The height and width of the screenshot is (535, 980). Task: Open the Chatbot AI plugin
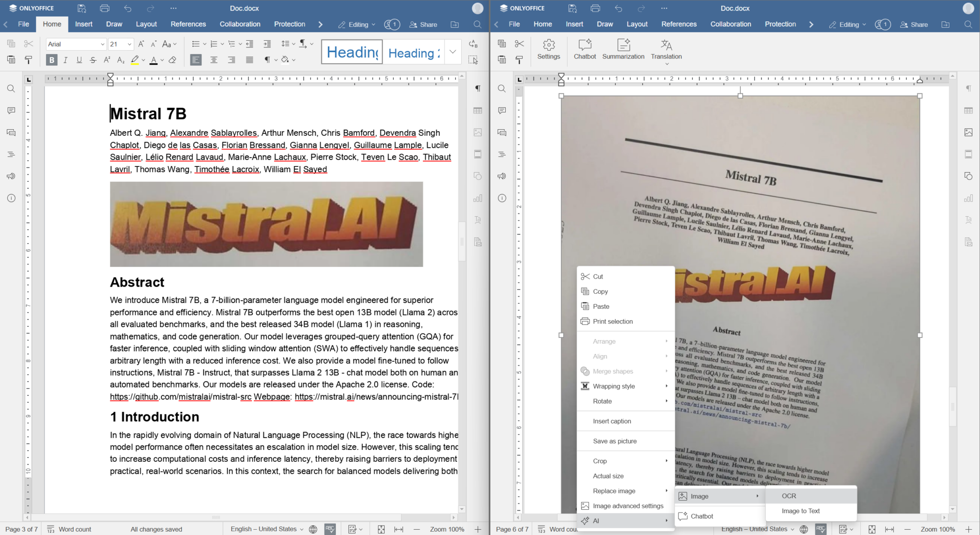click(584, 50)
